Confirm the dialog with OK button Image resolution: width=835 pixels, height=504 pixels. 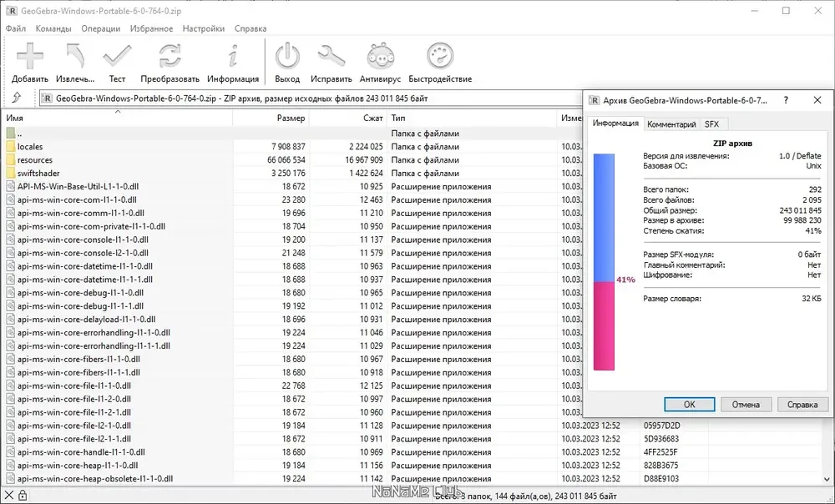click(689, 405)
